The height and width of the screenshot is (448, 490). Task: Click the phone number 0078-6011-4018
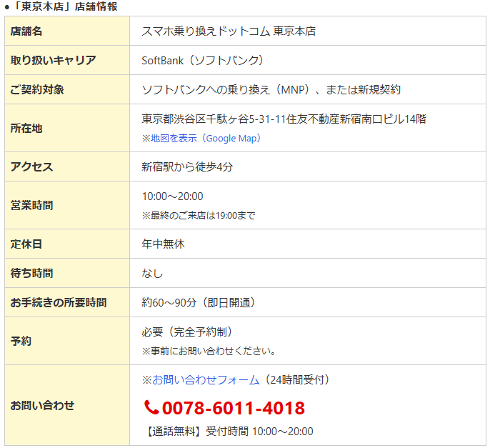(234, 408)
